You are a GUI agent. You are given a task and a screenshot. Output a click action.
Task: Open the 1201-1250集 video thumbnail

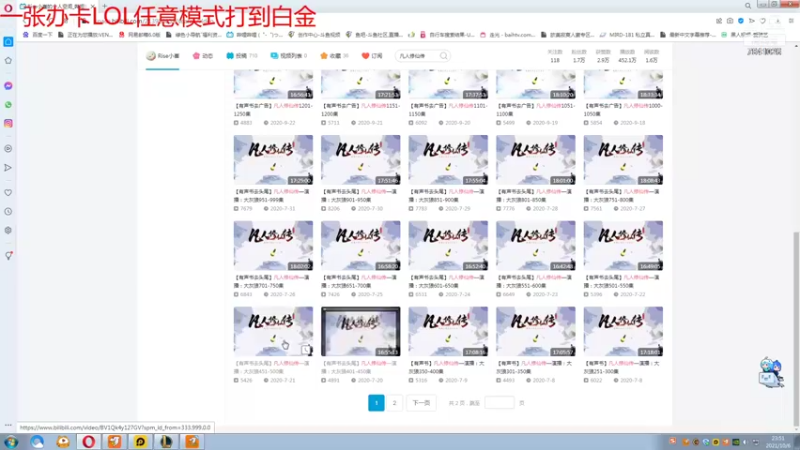click(x=273, y=85)
